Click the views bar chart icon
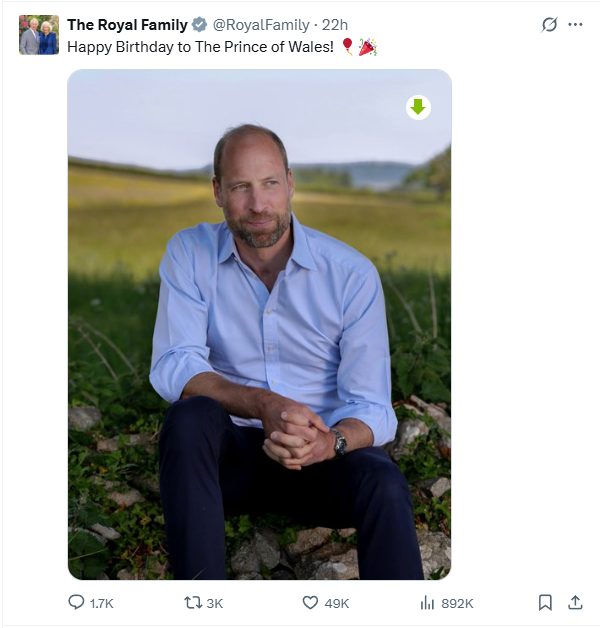The height and width of the screenshot is (628, 600). (x=427, y=602)
